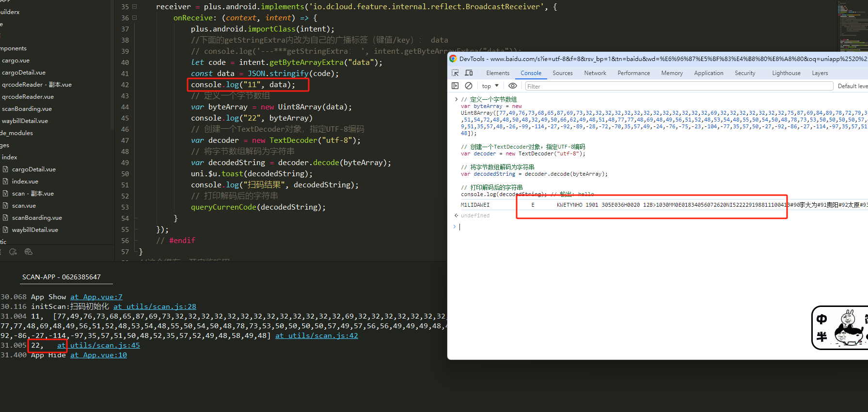Open qrcodeReader - 副本.vue in file tree
This screenshot has height=412, width=868.
(37, 85)
